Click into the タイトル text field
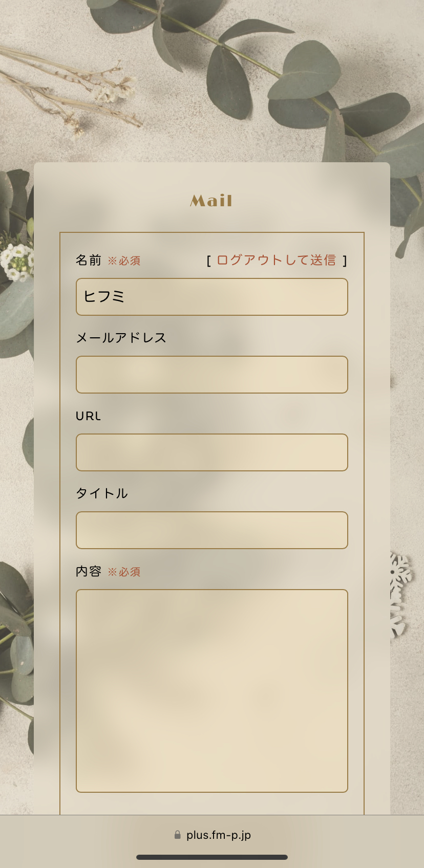 [x=212, y=530]
